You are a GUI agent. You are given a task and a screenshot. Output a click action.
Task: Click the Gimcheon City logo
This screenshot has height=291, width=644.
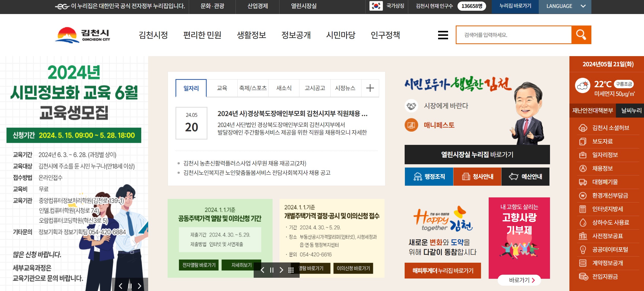point(82,35)
